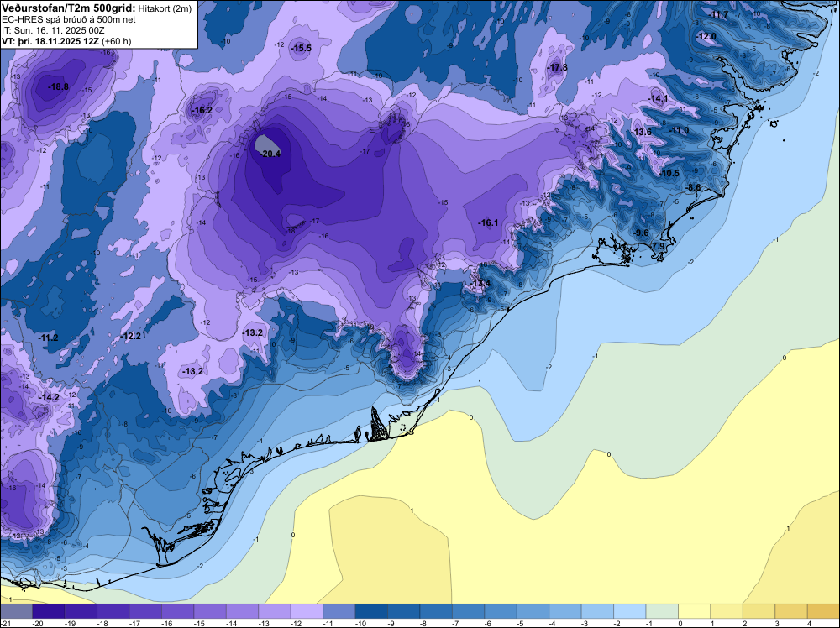The image size is (840, 628).
Task: Click the pale yellow legend swatch at 0
Action: click(x=695, y=611)
